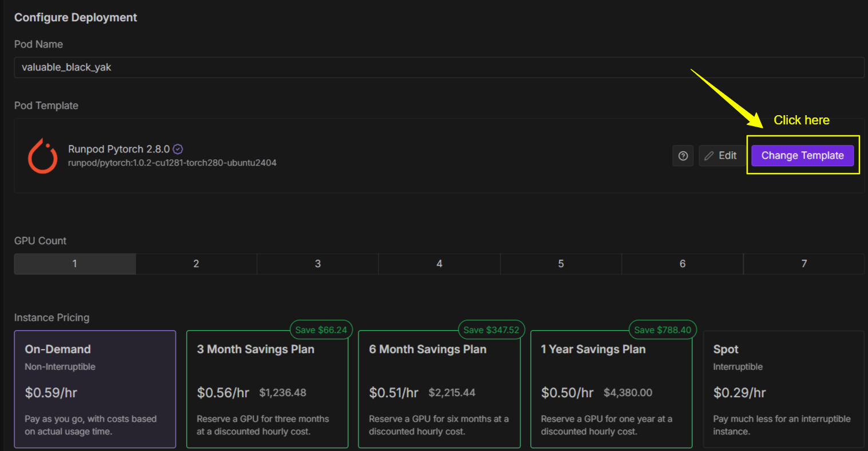
Task: Select GPU count 1
Action: (x=75, y=264)
